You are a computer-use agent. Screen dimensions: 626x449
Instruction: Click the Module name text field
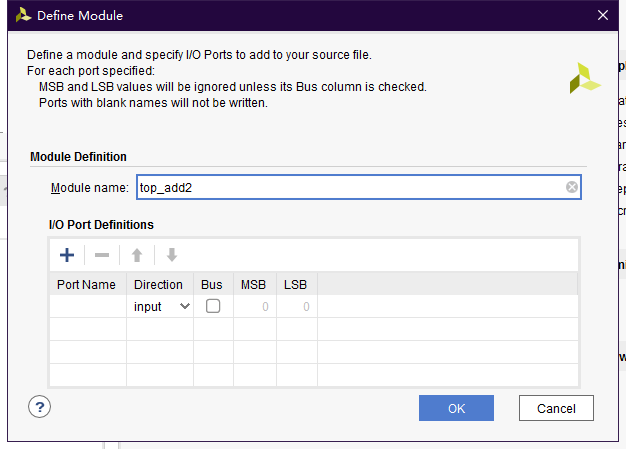click(x=359, y=187)
